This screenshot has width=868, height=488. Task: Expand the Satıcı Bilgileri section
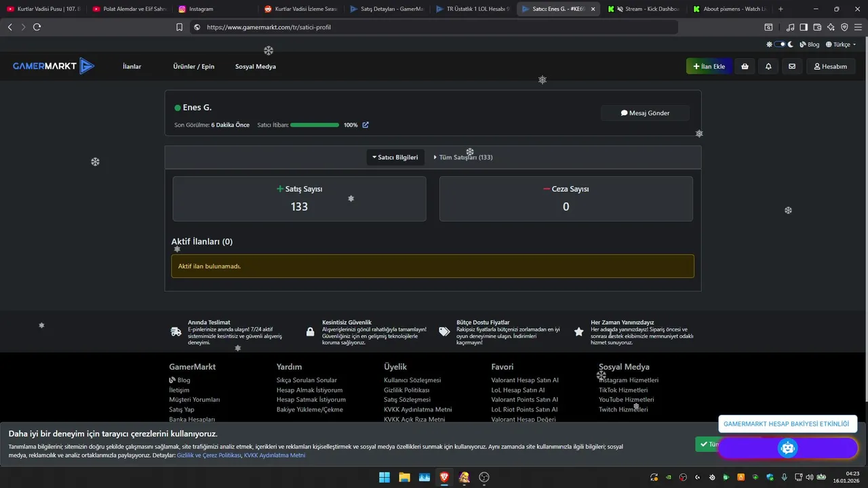[x=395, y=157]
